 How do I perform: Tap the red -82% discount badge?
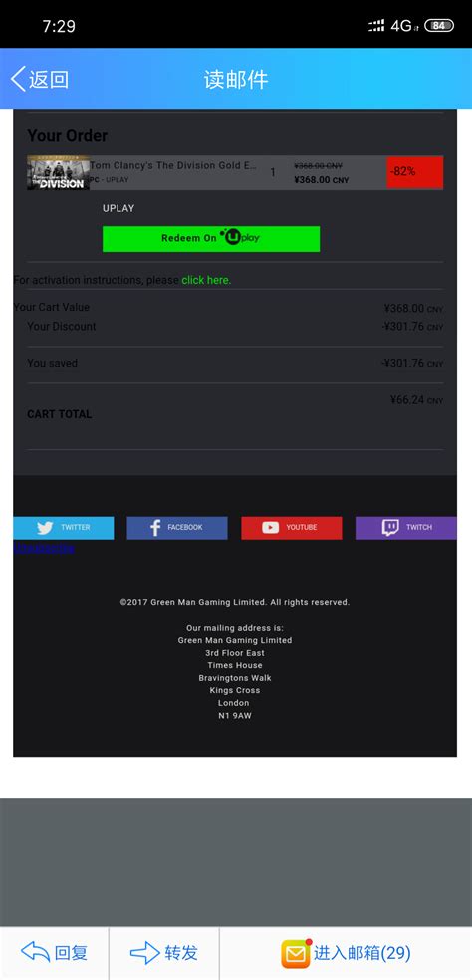[x=415, y=172]
